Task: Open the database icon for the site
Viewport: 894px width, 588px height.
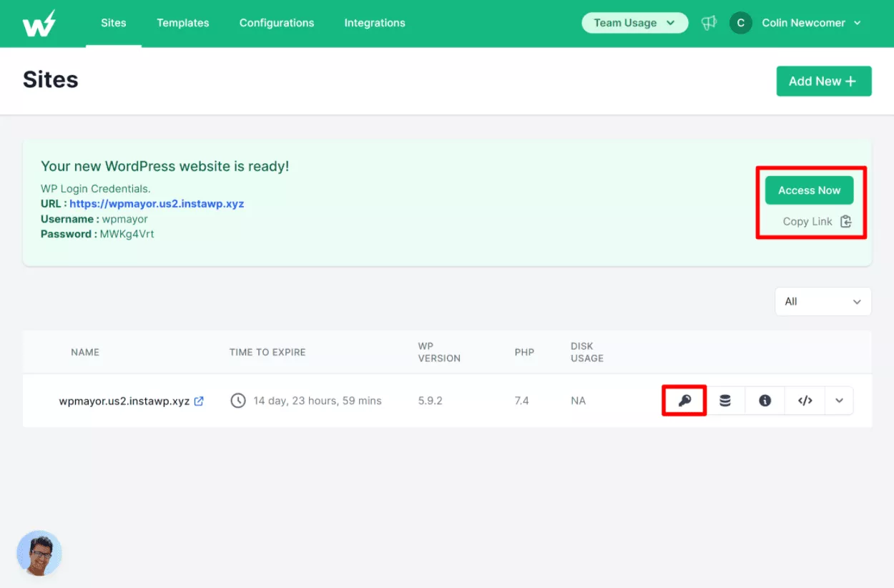Action: 725,401
